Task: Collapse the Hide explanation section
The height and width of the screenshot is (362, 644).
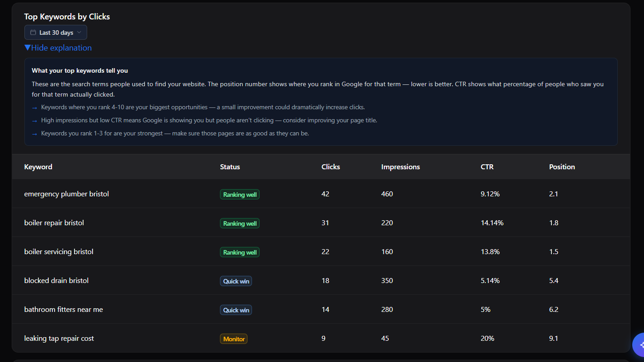Action: tap(58, 48)
